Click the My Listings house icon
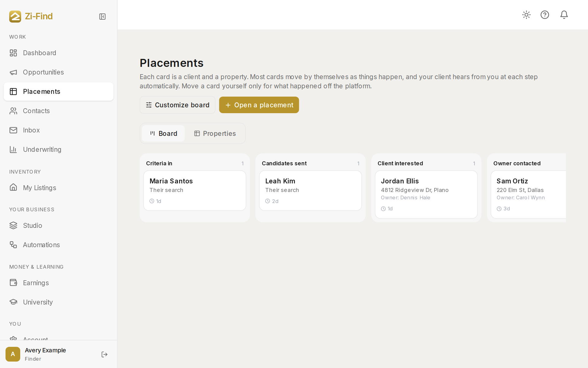 point(13,187)
